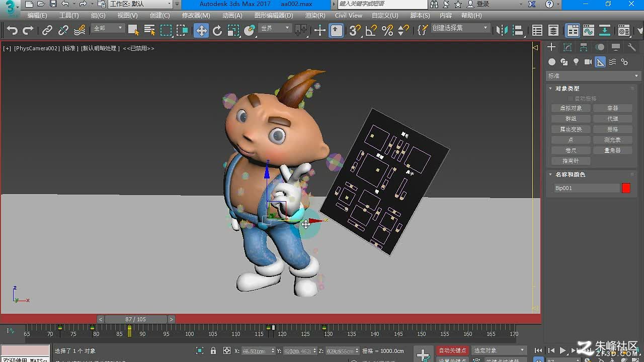This screenshot has height=362, width=644.
Task: Activate the Select and Move tool
Action: 201,31
